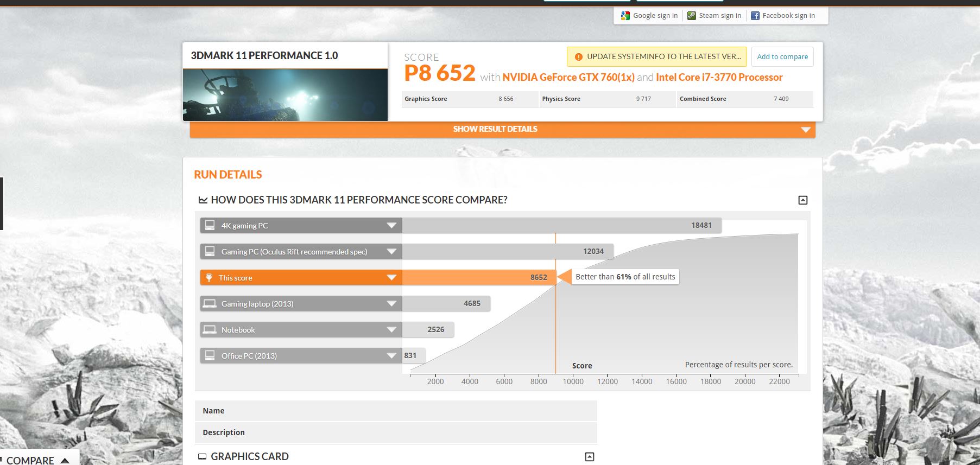The height and width of the screenshot is (465, 980).
Task: Click the Steam sign in icon
Action: tap(691, 16)
